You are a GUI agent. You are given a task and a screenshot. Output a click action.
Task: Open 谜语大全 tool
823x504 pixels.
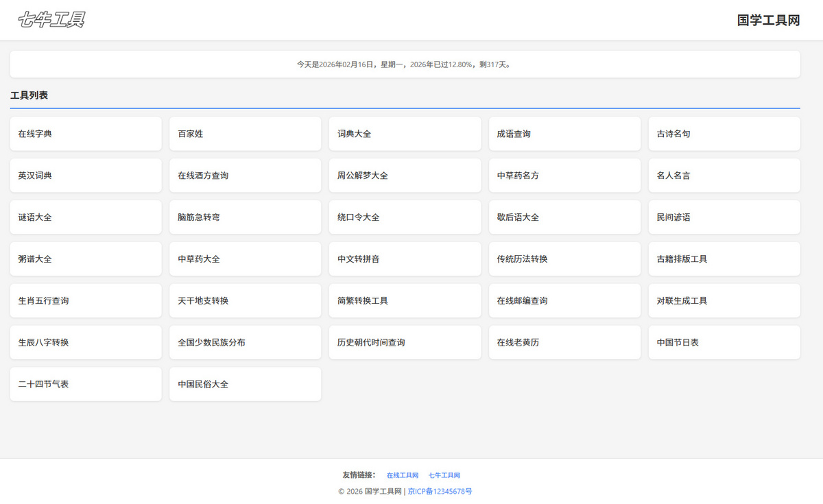(86, 217)
